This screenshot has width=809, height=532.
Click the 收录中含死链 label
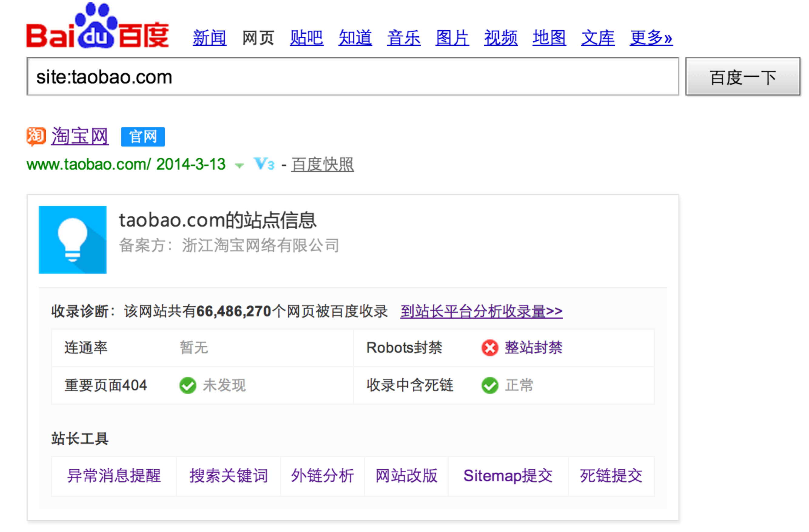[x=410, y=386]
